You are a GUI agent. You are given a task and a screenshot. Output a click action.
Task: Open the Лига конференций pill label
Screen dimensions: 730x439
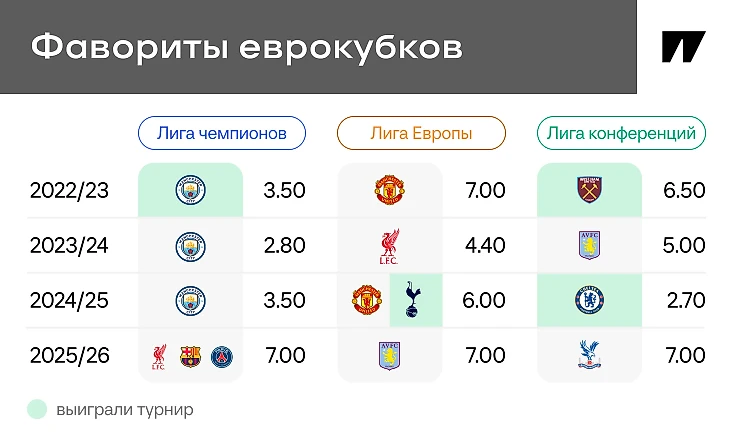click(621, 133)
